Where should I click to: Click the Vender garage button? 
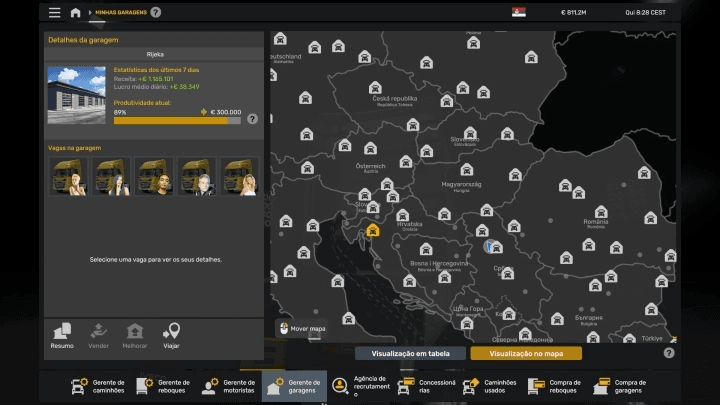[x=98, y=336]
